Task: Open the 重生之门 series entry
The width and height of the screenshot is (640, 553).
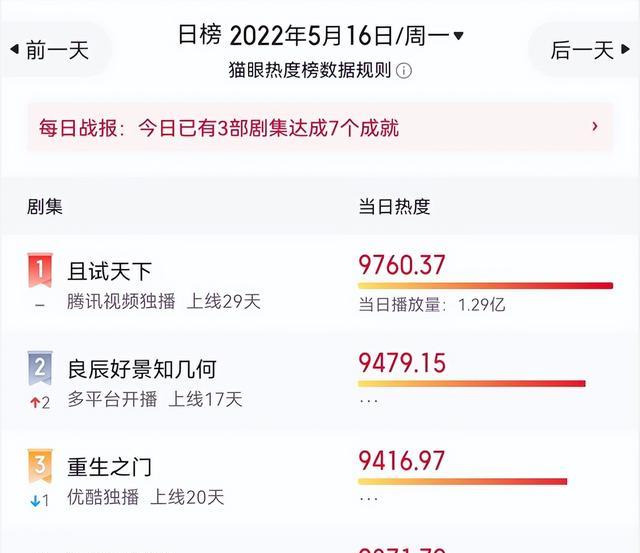Action: pyautogui.click(x=109, y=467)
